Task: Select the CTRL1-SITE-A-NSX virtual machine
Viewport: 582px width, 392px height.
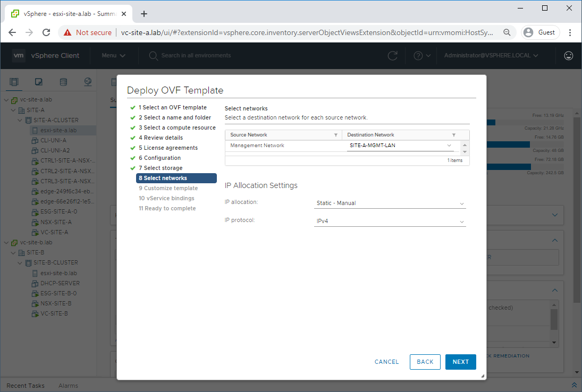Action: pyautogui.click(x=67, y=160)
